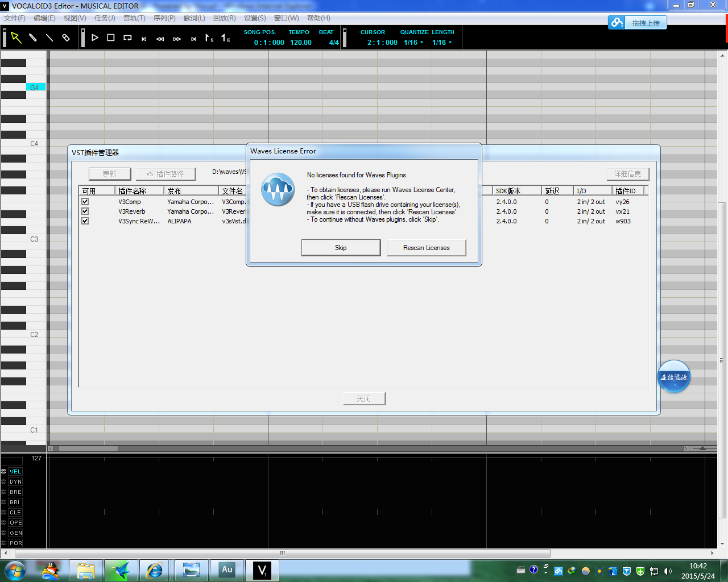
Task: Click the piano roll vertical scrollbar thumb
Action: pyautogui.click(x=722, y=360)
